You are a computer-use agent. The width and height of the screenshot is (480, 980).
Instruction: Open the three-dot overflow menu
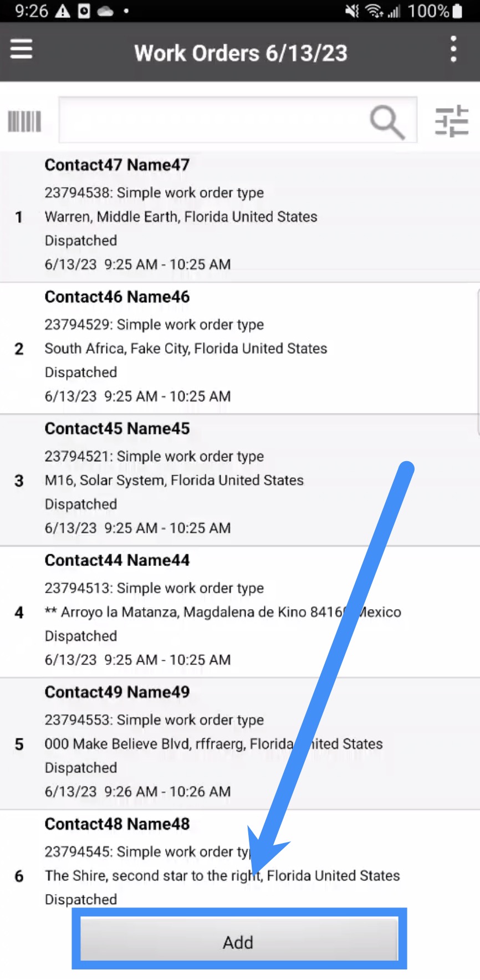[x=453, y=50]
